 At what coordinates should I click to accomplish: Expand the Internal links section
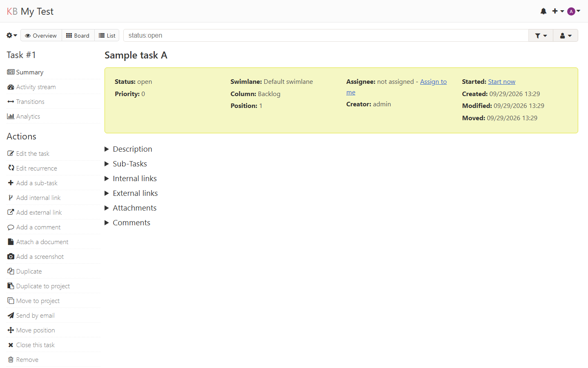131,179
